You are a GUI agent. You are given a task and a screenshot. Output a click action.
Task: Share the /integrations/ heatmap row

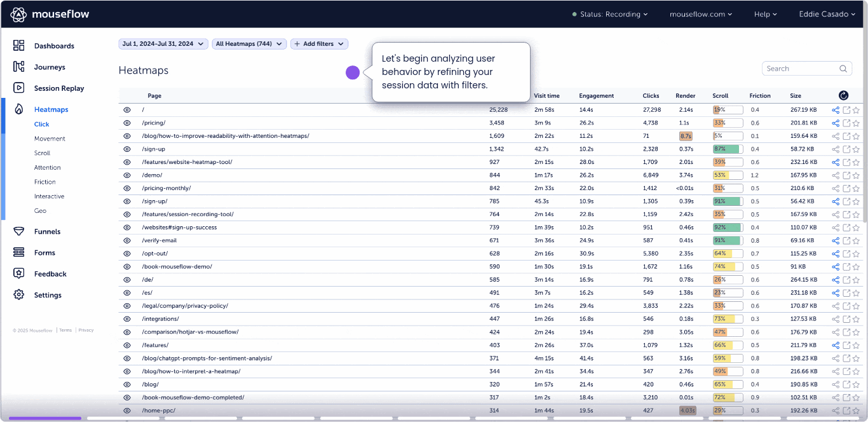click(x=836, y=319)
